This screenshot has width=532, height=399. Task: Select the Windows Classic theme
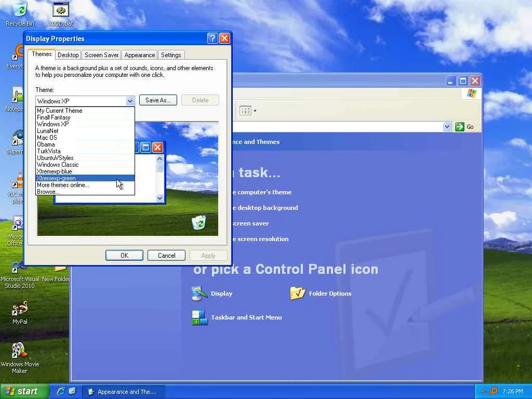coord(85,165)
